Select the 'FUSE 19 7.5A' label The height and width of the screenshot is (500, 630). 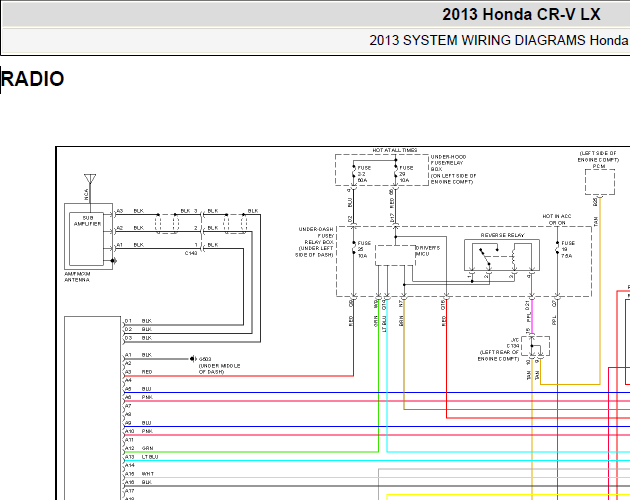pyautogui.click(x=567, y=249)
